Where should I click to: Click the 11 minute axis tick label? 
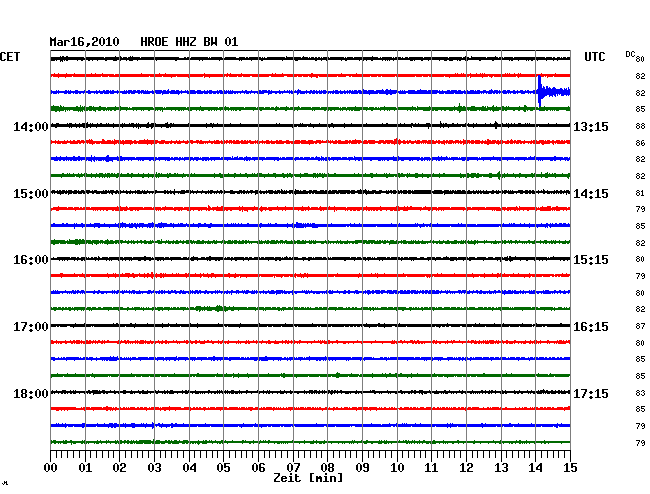pos(431,468)
